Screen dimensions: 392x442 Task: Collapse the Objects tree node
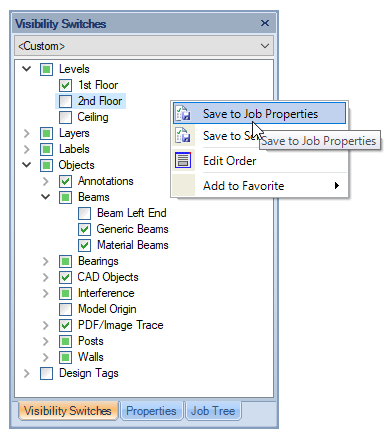pyautogui.click(x=27, y=165)
